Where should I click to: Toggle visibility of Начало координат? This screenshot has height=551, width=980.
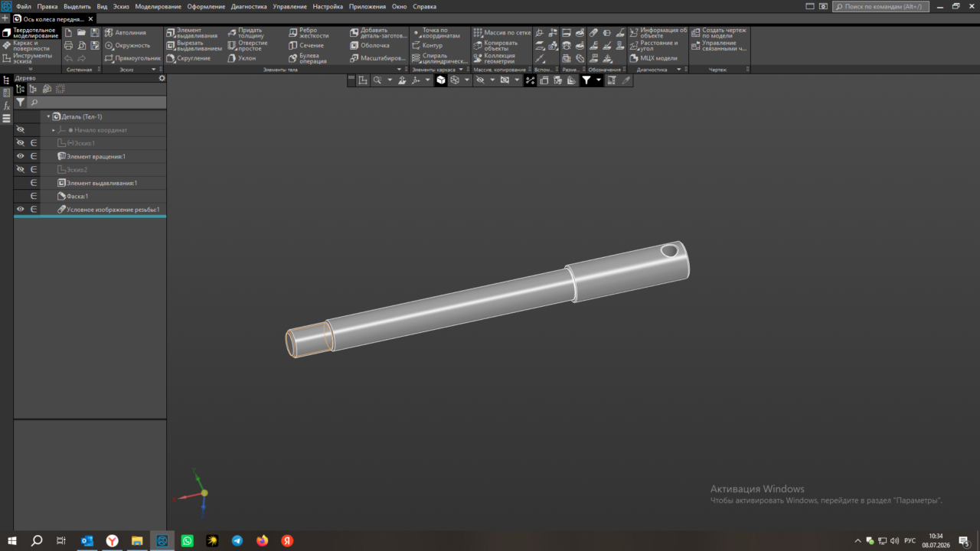point(21,130)
